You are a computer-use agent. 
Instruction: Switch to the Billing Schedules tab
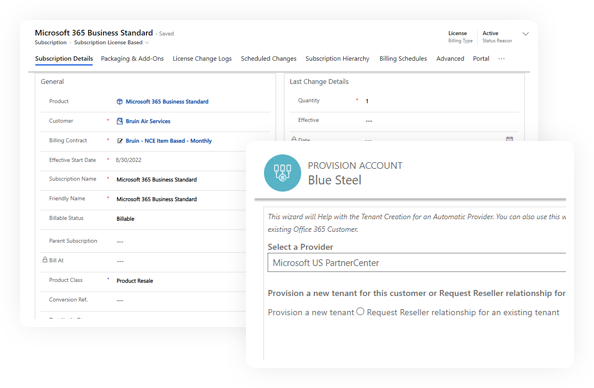click(403, 59)
